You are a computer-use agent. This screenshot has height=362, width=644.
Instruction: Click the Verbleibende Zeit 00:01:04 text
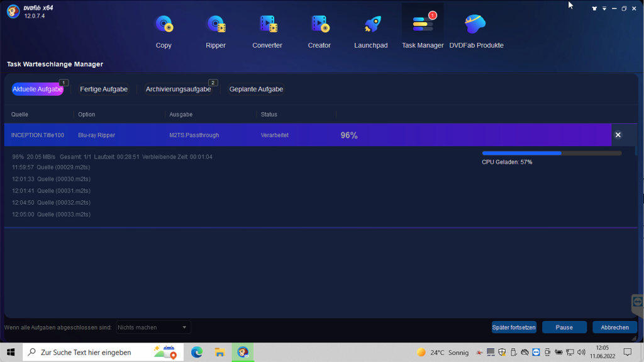pyautogui.click(x=177, y=157)
